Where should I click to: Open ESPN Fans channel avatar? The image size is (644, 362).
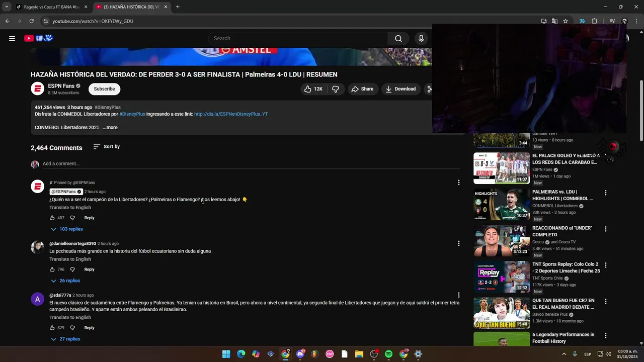click(38, 89)
